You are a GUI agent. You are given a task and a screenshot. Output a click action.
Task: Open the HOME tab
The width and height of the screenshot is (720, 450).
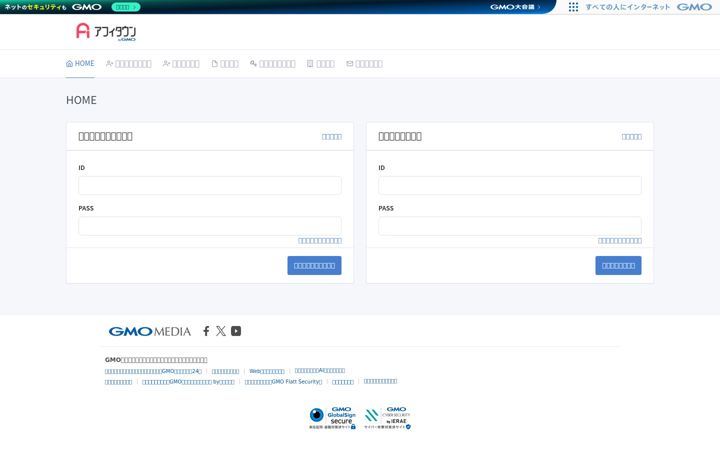80,63
